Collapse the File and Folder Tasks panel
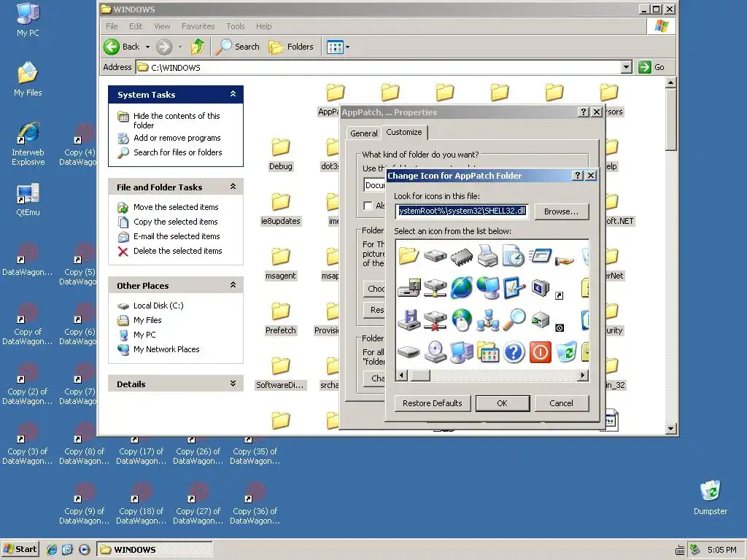The height and width of the screenshot is (560, 747). point(233,186)
